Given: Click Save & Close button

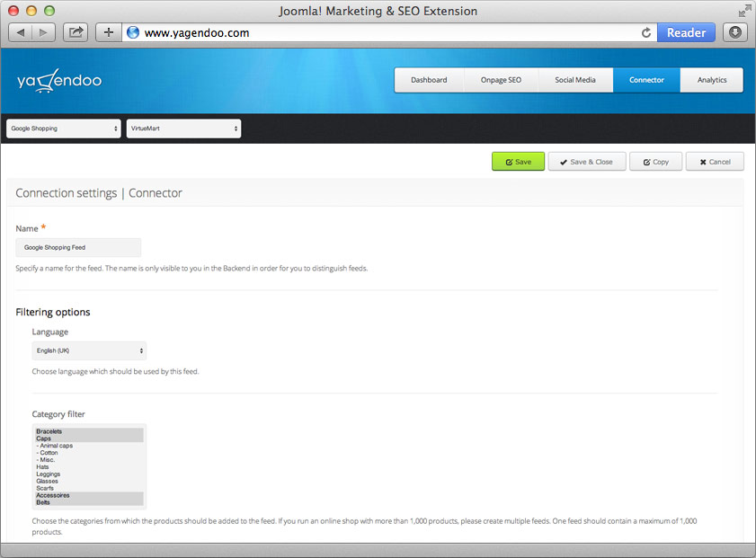Looking at the screenshot, I should [587, 162].
